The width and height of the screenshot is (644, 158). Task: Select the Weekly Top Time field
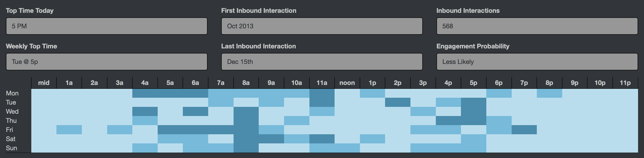coord(106,62)
